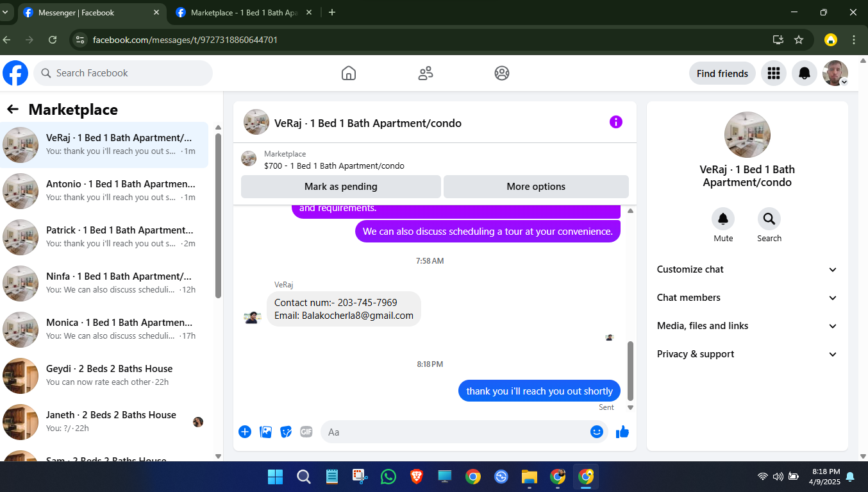Open the clock and date in taskbar
Viewport: 868px width, 492px height.
[826, 477]
